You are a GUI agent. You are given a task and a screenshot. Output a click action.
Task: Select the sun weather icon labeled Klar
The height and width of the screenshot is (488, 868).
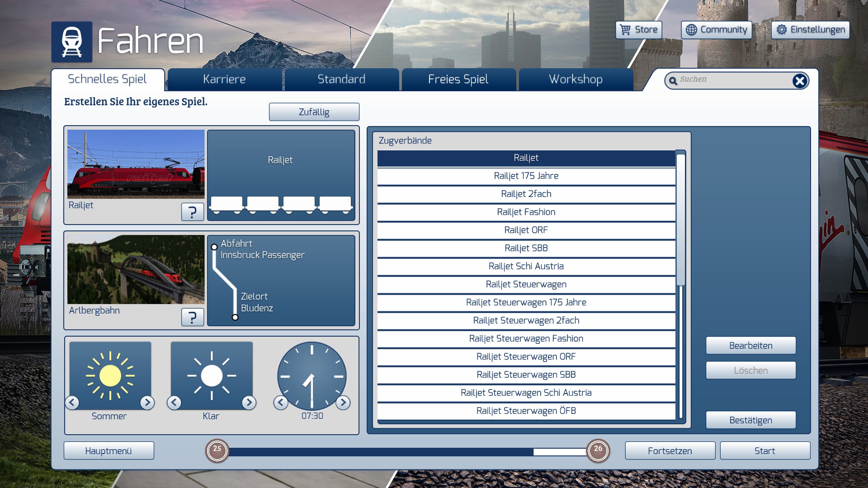(212, 375)
